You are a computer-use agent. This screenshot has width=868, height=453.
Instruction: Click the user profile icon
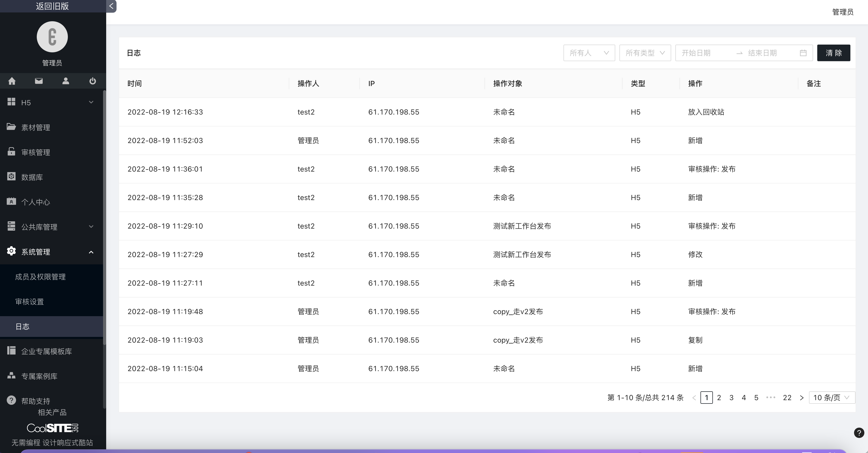coord(66,81)
